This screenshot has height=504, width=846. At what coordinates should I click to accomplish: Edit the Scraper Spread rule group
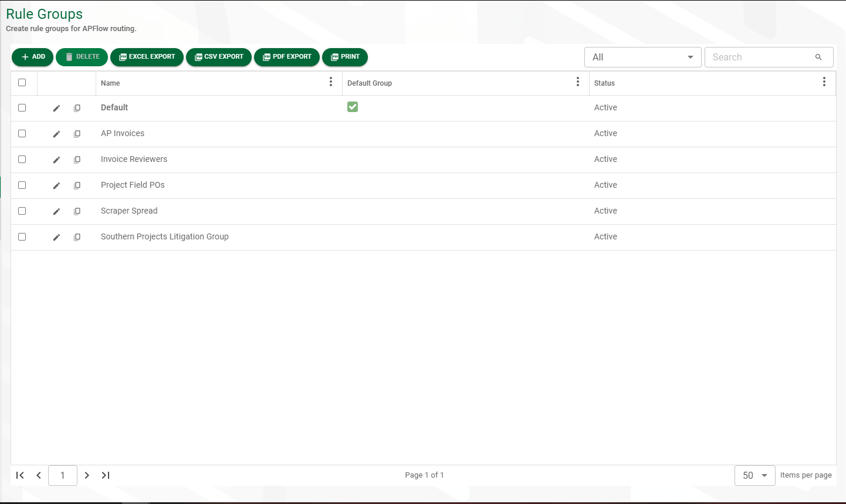(56, 211)
